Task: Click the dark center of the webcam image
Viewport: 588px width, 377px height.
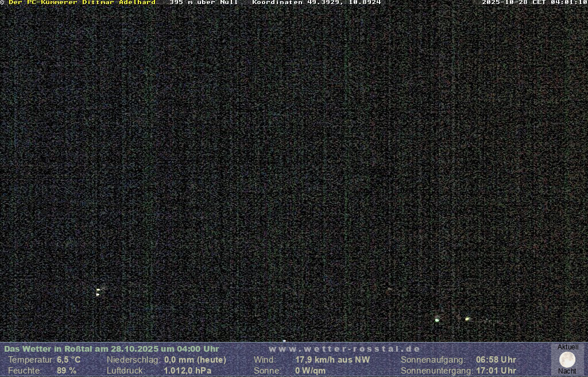Action: tap(294, 172)
